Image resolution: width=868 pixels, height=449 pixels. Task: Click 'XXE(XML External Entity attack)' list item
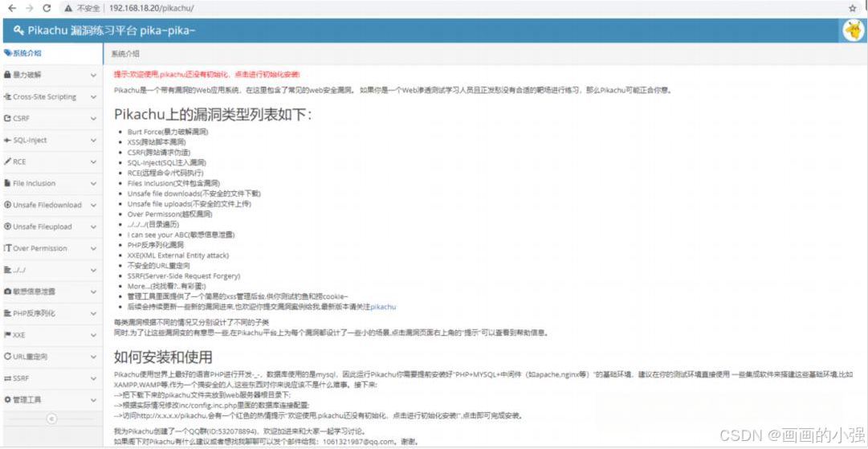pos(177,255)
